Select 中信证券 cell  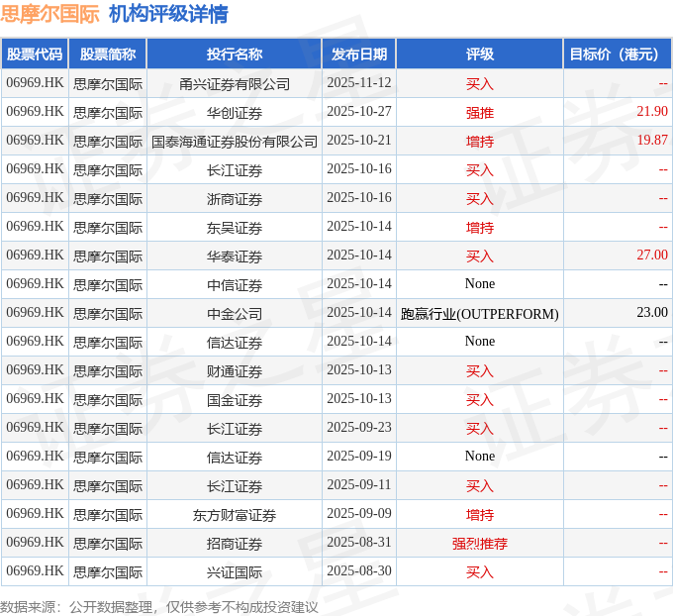(x=235, y=285)
